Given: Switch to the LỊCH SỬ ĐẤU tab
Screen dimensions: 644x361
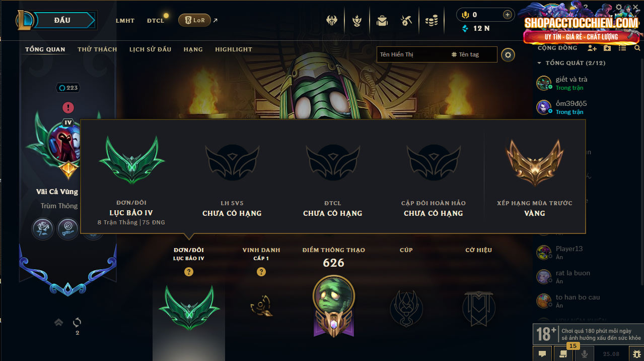Looking at the screenshot, I should click(150, 49).
